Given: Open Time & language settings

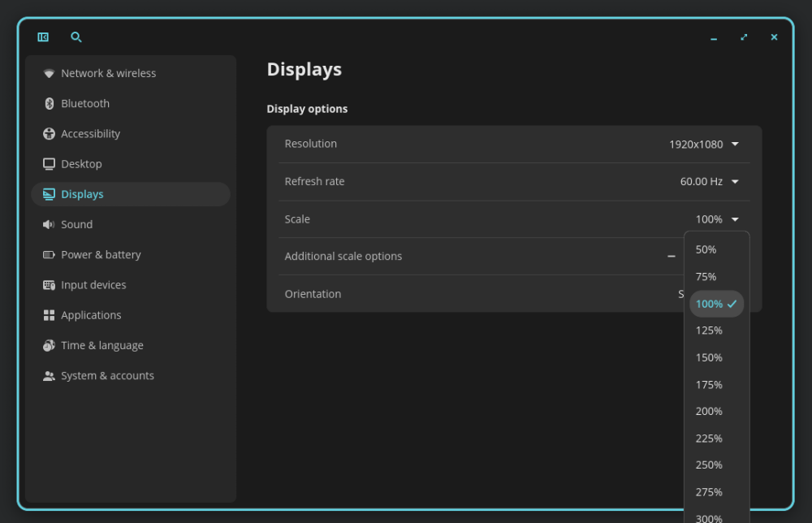Looking at the screenshot, I should click(x=101, y=346).
